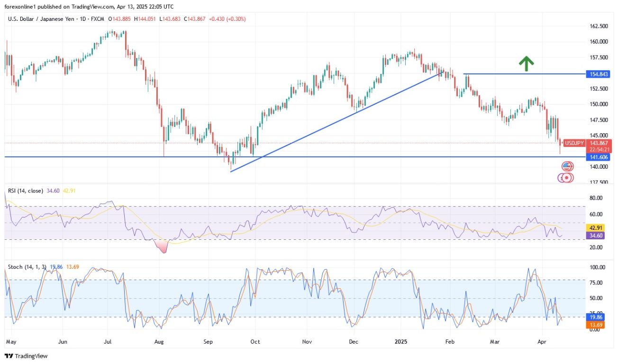Screen dimensions: 618x364
Task: Click the forexonline1 publisher name
Action: click(x=22, y=7)
